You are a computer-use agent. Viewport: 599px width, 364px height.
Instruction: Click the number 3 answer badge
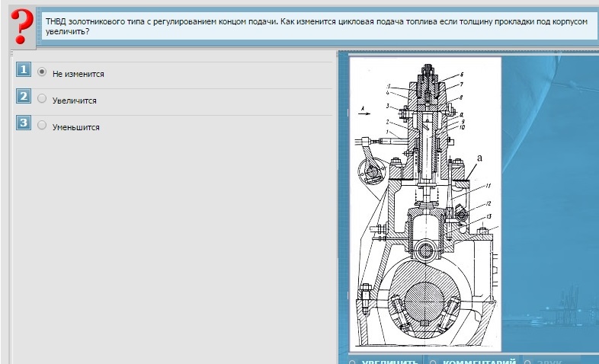[24, 123]
